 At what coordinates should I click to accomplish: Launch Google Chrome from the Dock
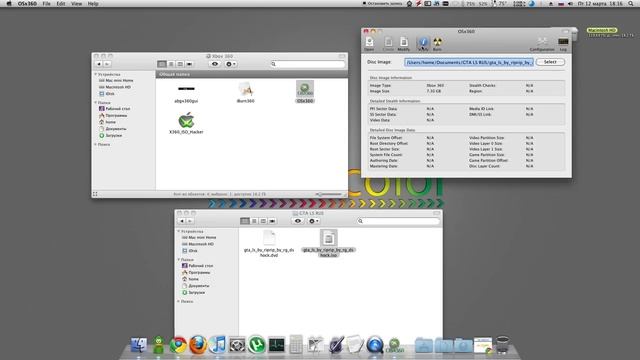click(178, 345)
